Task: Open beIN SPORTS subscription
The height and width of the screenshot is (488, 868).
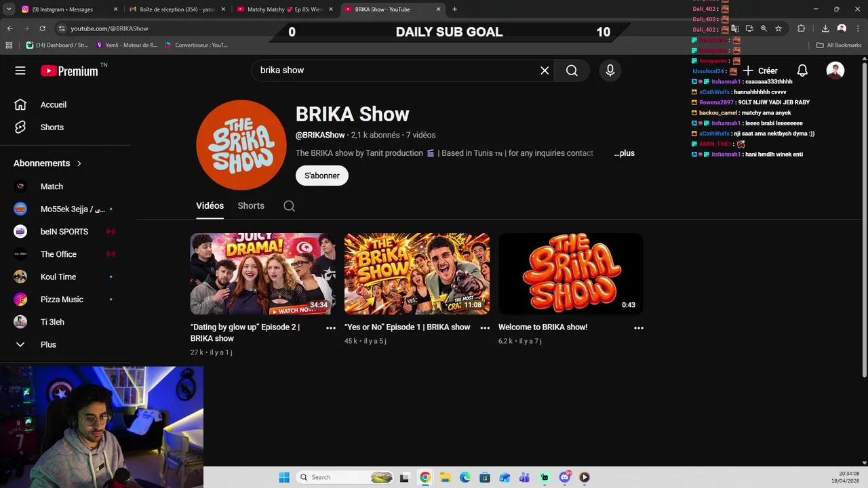Action: pos(66,232)
